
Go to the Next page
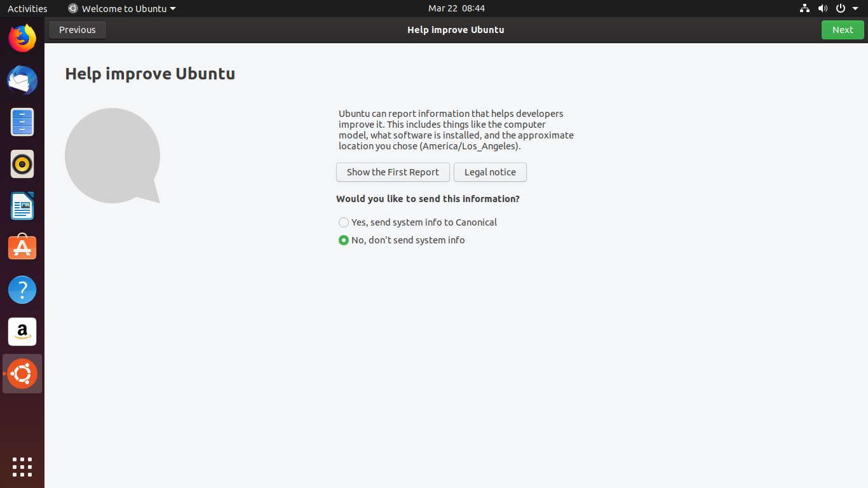coord(843,30)
